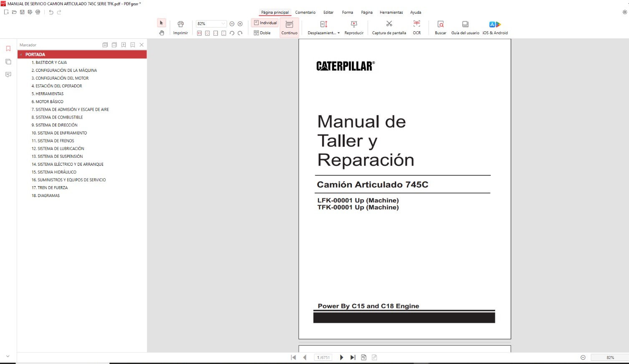629x364 pixels.
Task: Expand all bookmarks in Marcador panel
Action: point(105,45)
